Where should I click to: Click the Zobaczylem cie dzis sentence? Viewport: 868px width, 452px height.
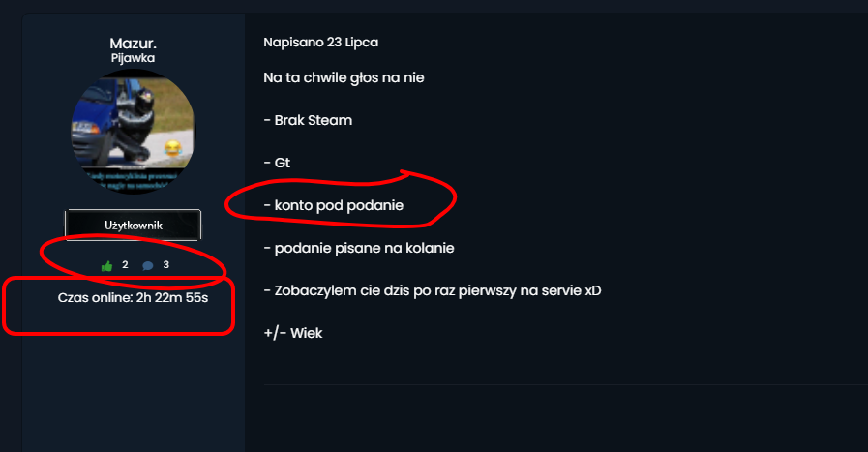click(433, 290)
